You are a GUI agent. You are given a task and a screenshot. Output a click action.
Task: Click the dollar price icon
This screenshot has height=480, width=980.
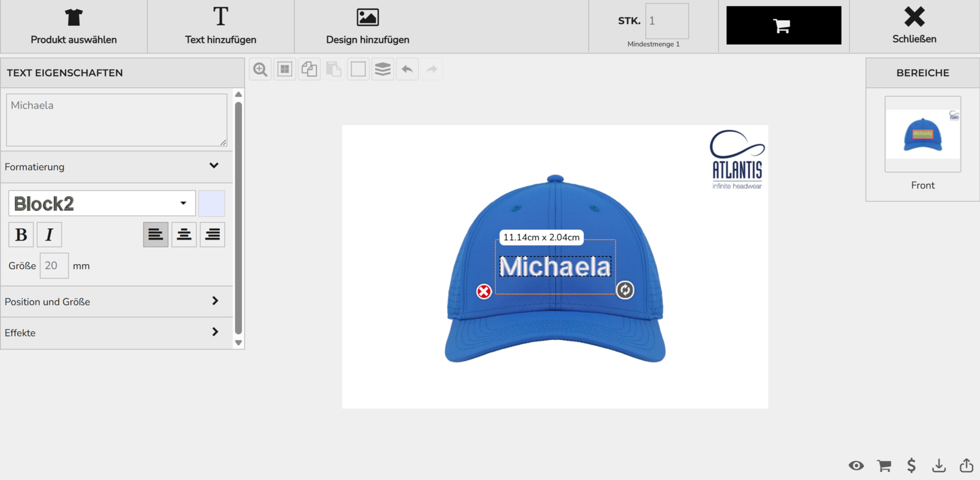click(x=911, y=466)
